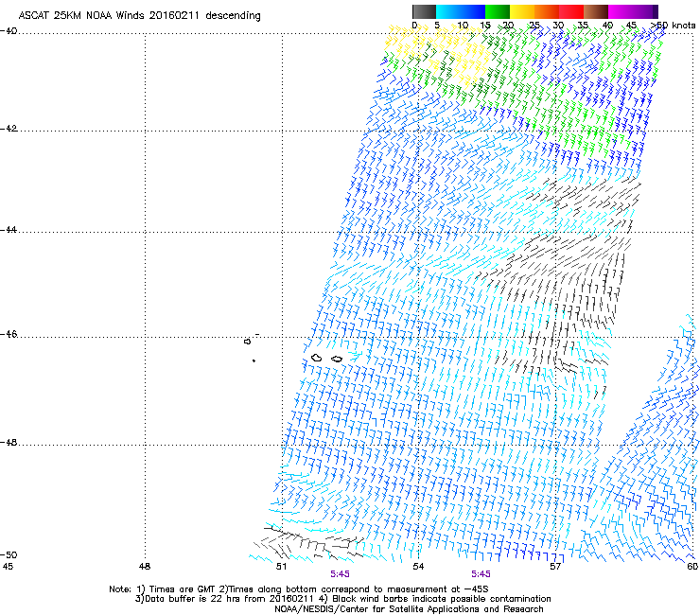Pick the orange 25-30 knots legend swatch

click(x=546, y=11)
